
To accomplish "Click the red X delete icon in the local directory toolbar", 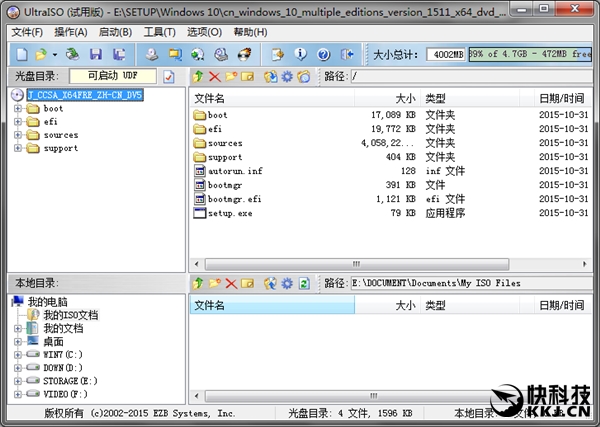I will pyautogui.click(x=231, y=283).
